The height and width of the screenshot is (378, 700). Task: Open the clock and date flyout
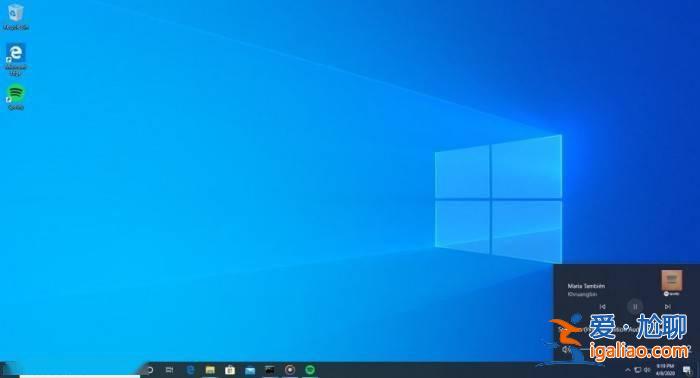tap(665, 370)
